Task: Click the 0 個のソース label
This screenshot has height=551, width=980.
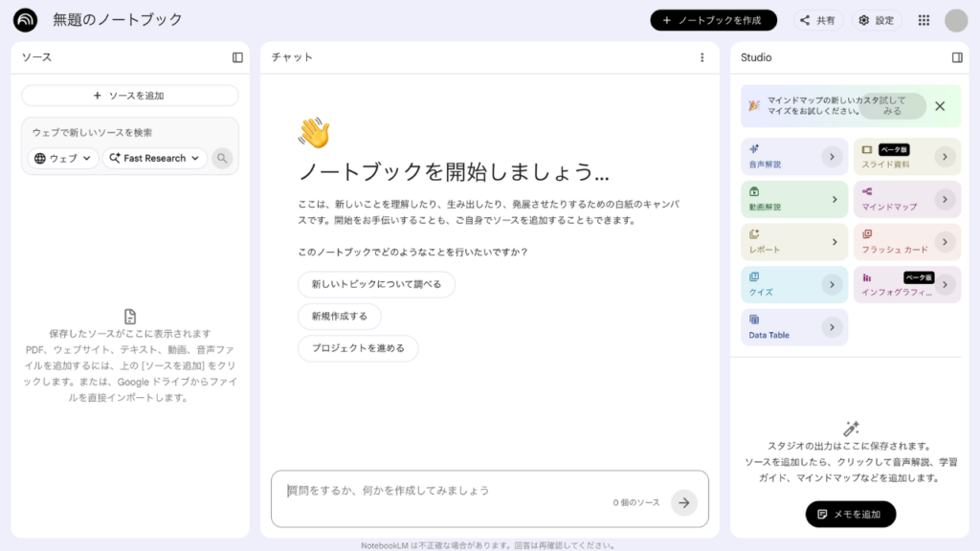Action: 636,502
